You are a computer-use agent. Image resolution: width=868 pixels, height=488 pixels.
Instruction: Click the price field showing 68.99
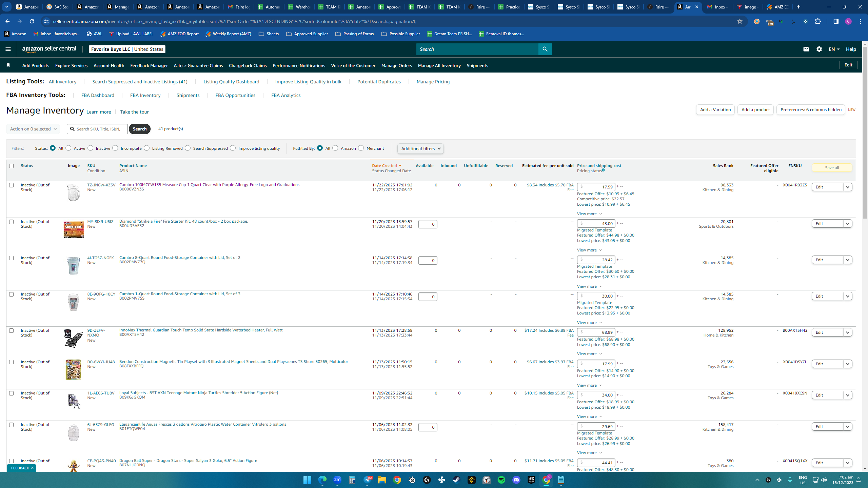[596, 332]
